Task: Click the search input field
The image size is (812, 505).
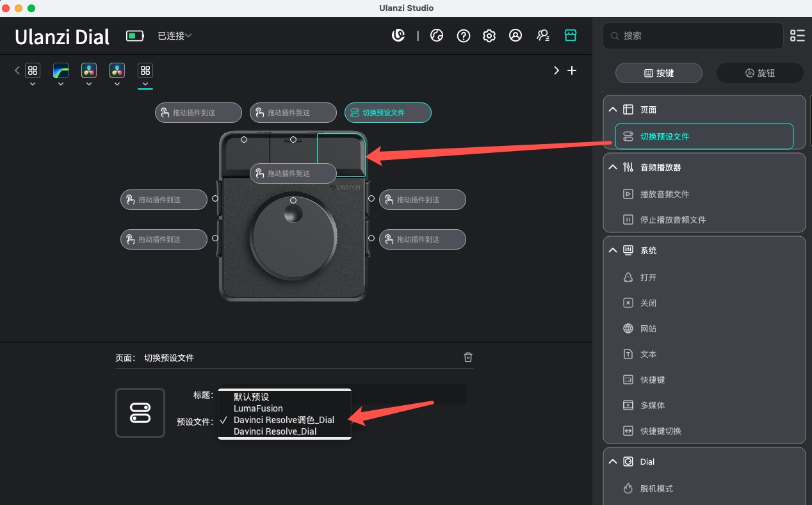Action: [x=693, y=36]
